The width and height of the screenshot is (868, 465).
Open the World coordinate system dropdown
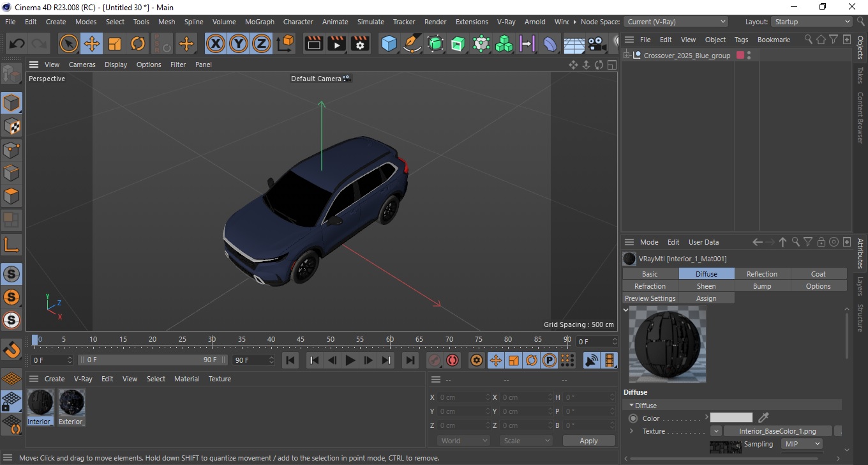pyautogui.click(x=463, y=441)
